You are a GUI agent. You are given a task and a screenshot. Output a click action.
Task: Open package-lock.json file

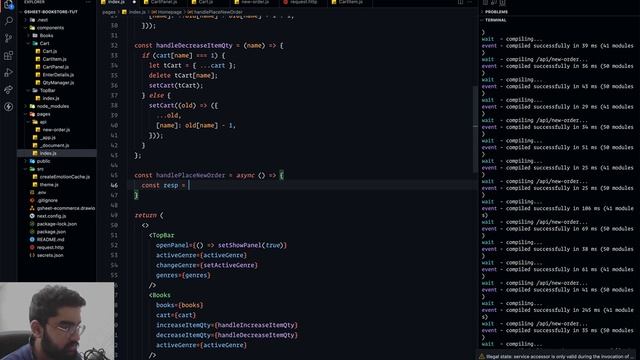[x=57, y=224]
